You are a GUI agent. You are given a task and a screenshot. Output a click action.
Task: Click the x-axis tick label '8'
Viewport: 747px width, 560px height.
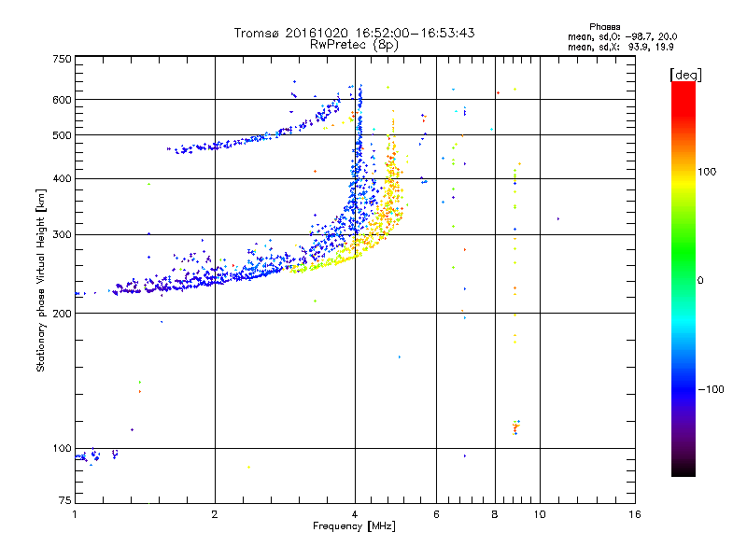coord(495,514)
